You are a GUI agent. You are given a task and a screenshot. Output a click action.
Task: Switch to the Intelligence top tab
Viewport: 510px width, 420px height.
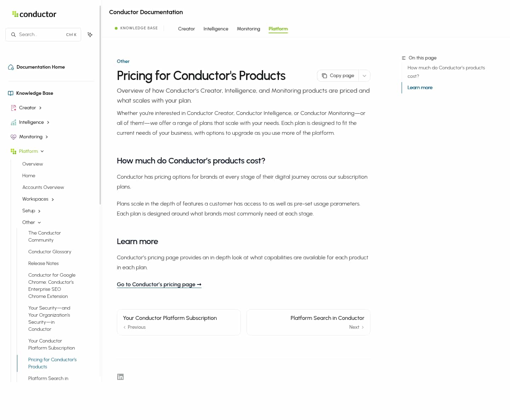216,29
